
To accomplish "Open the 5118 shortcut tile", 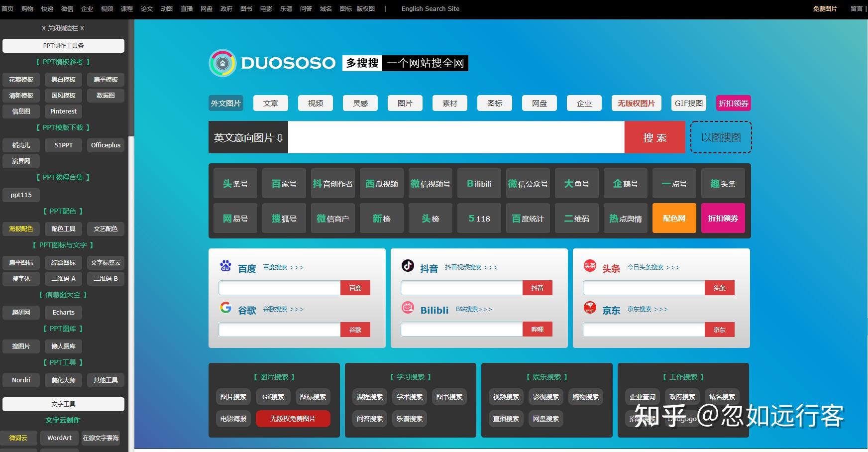I will point(479,218).
